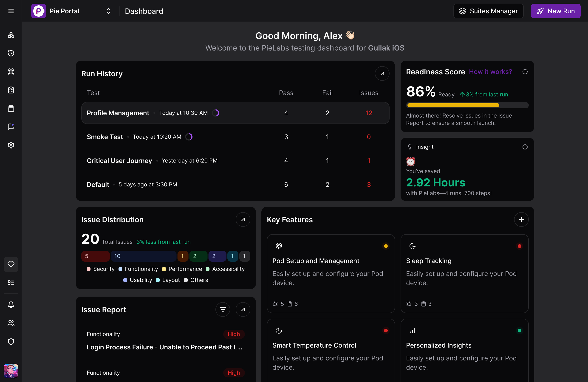
Task: Open Suites Manager from the top bar
Action: [x=488, y=11]
